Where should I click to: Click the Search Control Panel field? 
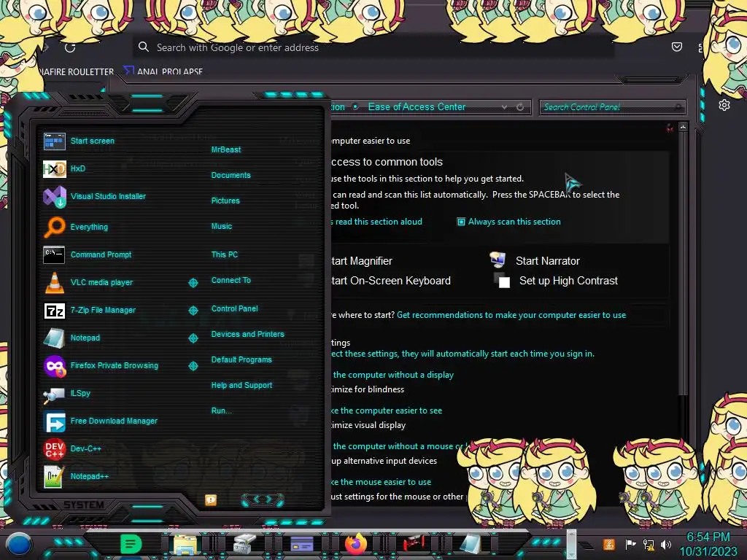[612, 107]
